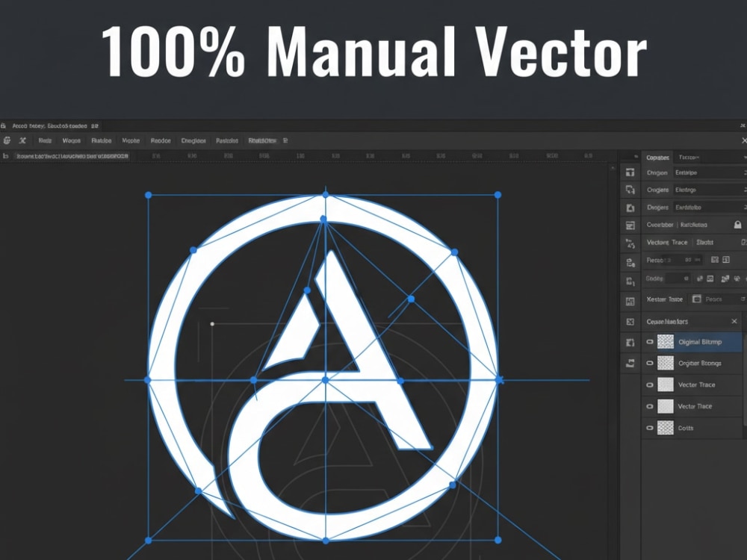Open the Exrdolobo dropdown in the third properties row

point(710,207)
